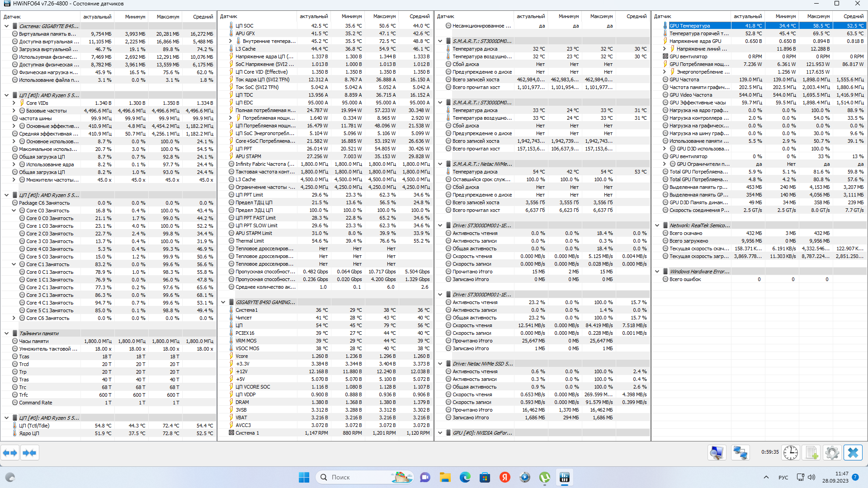Open the sensor summary monitor icon
Image resolution: width=868 pixels, height=488 pixels.
[717, 453]
